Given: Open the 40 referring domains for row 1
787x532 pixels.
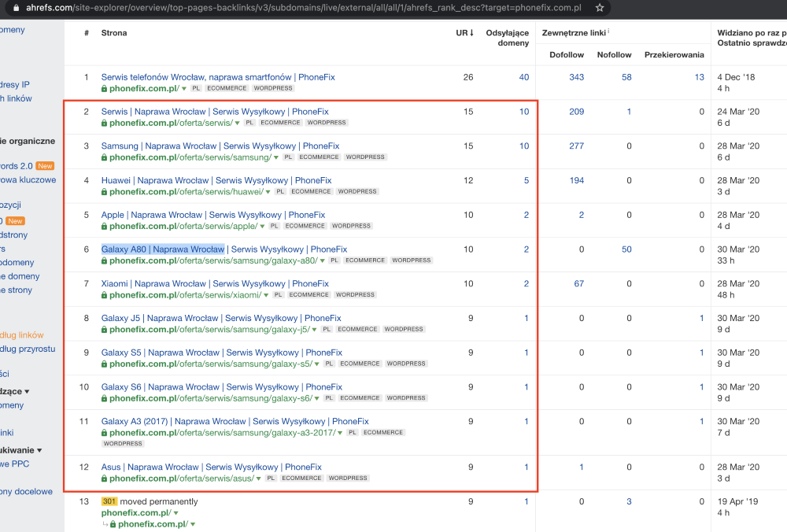Looking at the screenshot, I should [x=524, y=77].
